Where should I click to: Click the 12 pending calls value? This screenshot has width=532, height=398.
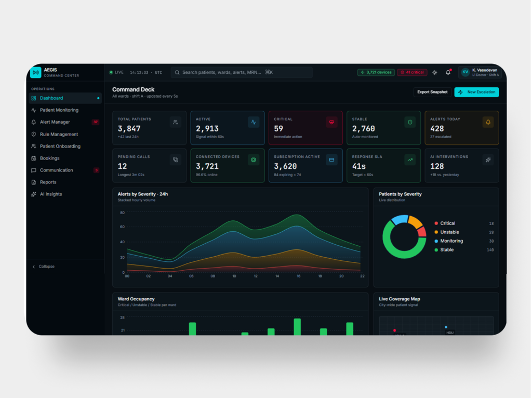point(122,167)
